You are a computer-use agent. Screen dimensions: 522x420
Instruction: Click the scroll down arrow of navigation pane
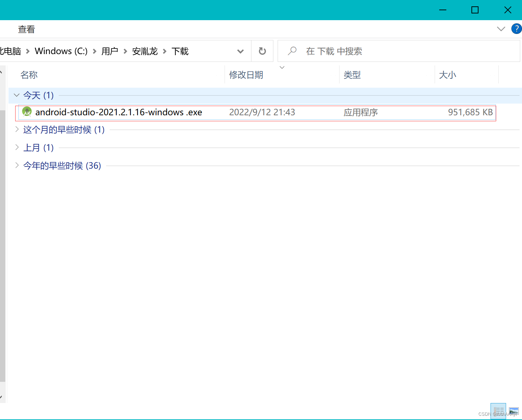click(2, 397)
